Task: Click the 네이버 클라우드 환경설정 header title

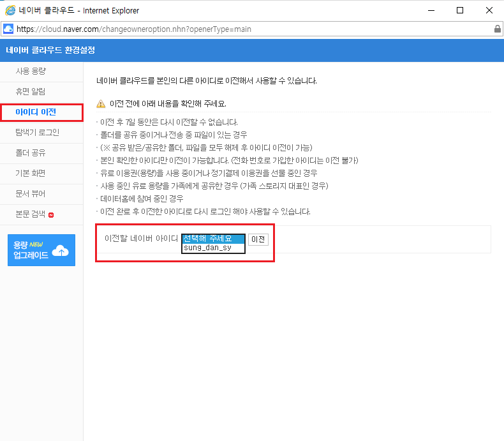Action: (x=50, y=50)
